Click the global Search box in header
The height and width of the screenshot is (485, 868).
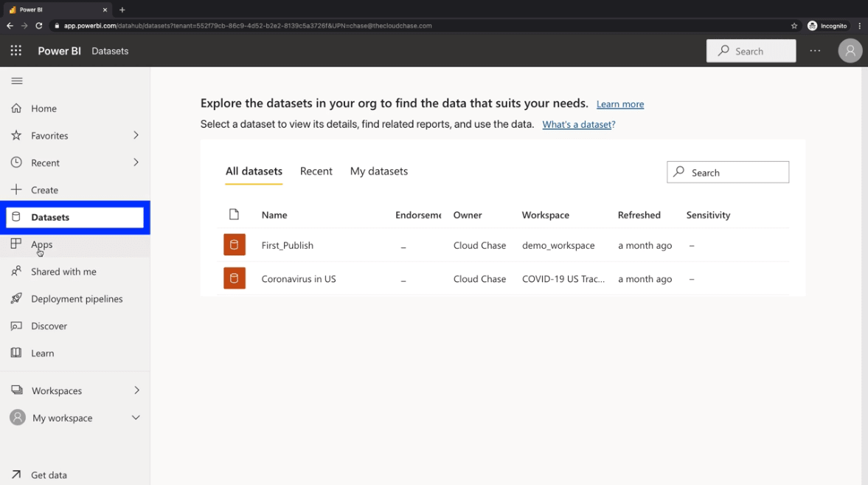[x=751, y=51]
